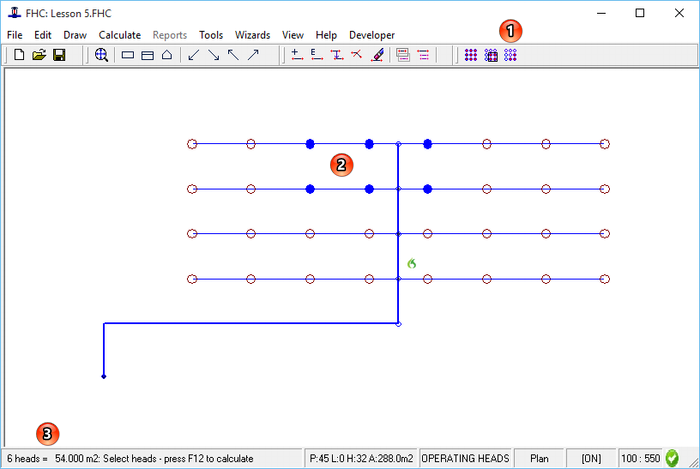Click the OPERATING HEADS status panel
700x469 pixels.
(x=465, y=458)
